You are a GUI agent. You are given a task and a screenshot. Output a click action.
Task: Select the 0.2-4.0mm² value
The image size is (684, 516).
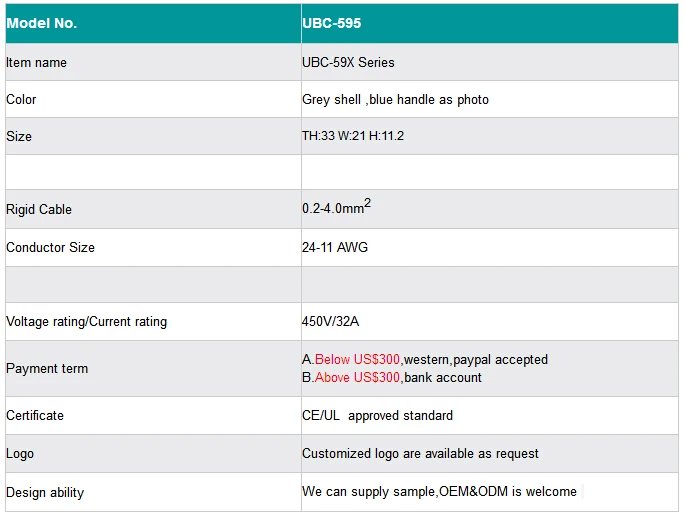tap(336, 206)
